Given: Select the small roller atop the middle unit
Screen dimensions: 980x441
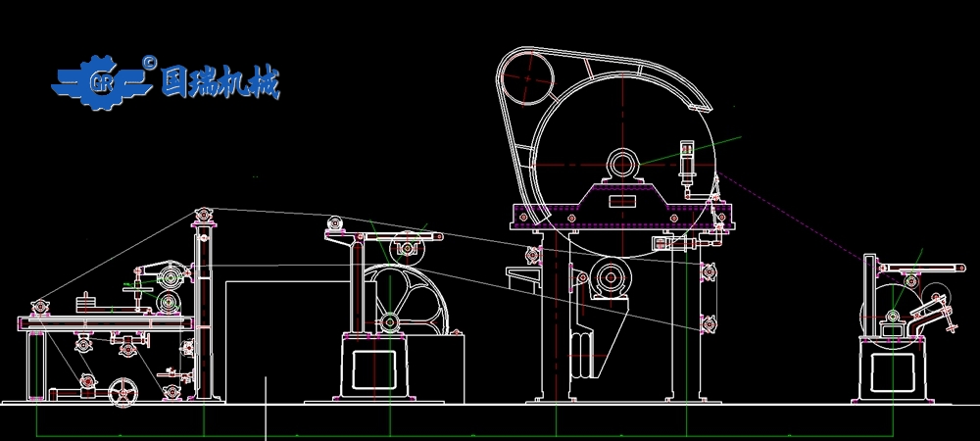Looking at the screenshot, I should click(403, 247).
